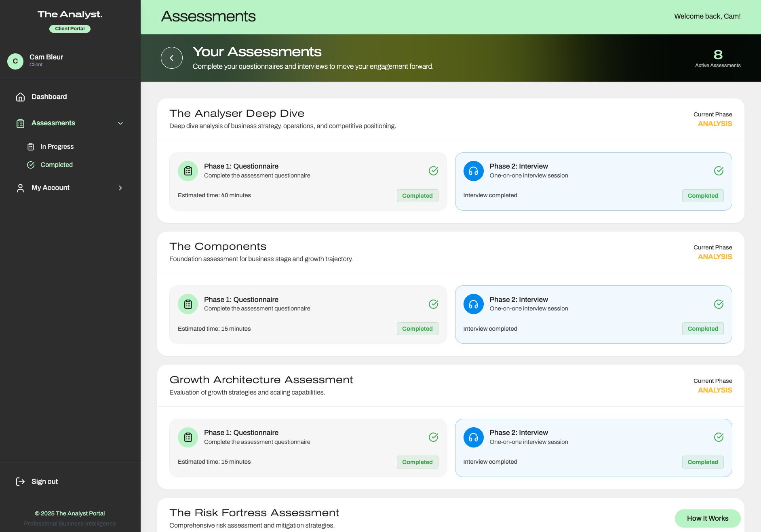Screen dimensions: 761x532
Task: Click The Analyst logo text
Action: (70, 15)
